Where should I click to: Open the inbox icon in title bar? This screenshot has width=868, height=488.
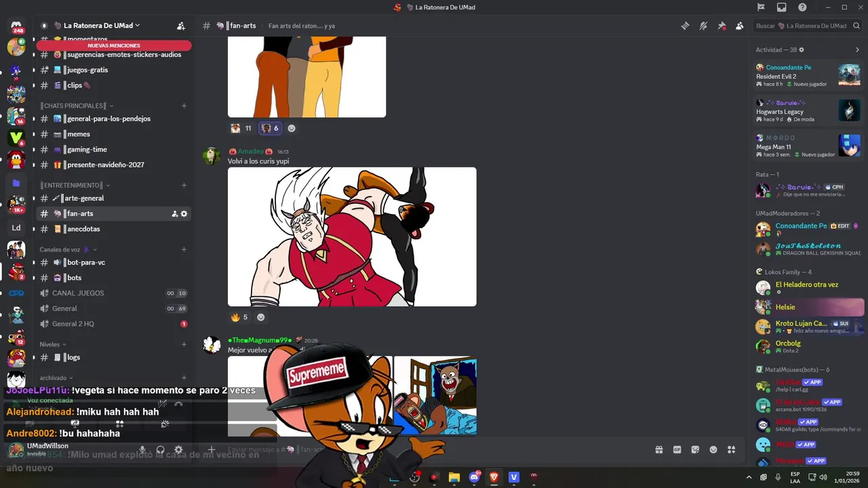pyautogui.click(x=782, y=7)
